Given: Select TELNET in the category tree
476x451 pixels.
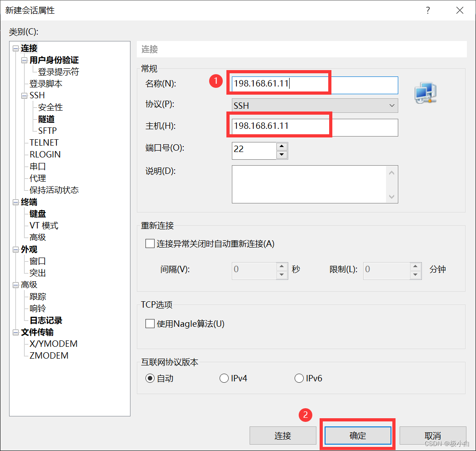Looking at the screenshot, I should tap(44, 142).
